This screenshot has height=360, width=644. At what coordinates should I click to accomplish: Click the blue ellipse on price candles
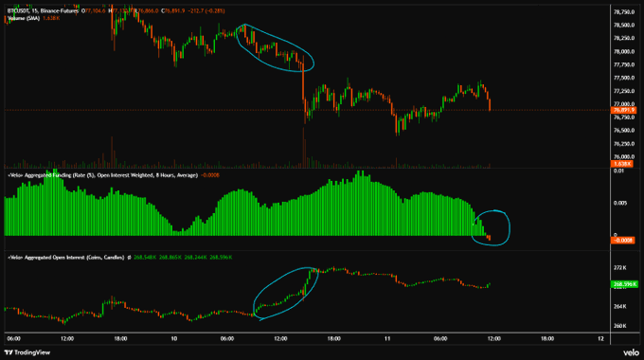pyautogui.click(x=275, y=47)
